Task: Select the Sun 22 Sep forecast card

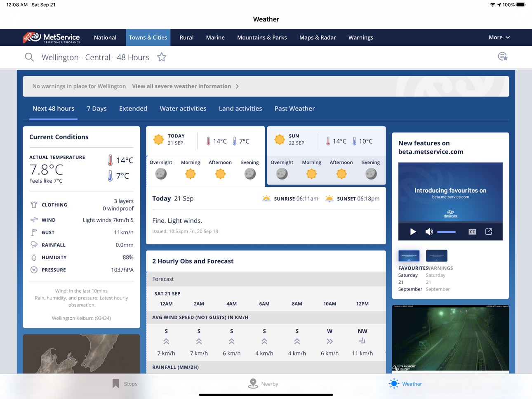Action: click(x=327, y=155)
